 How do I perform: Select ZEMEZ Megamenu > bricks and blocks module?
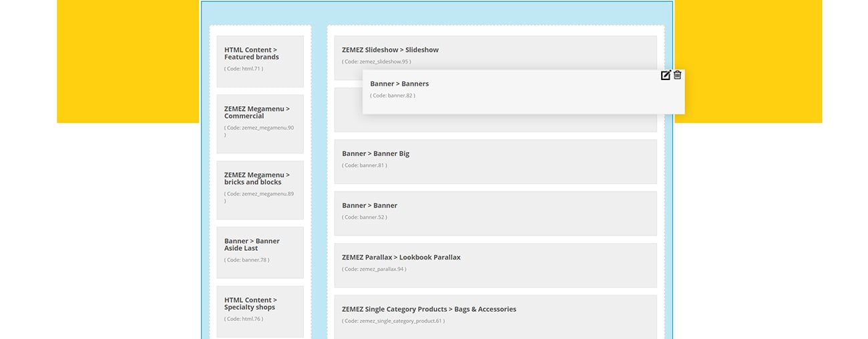tap(260, 190)
